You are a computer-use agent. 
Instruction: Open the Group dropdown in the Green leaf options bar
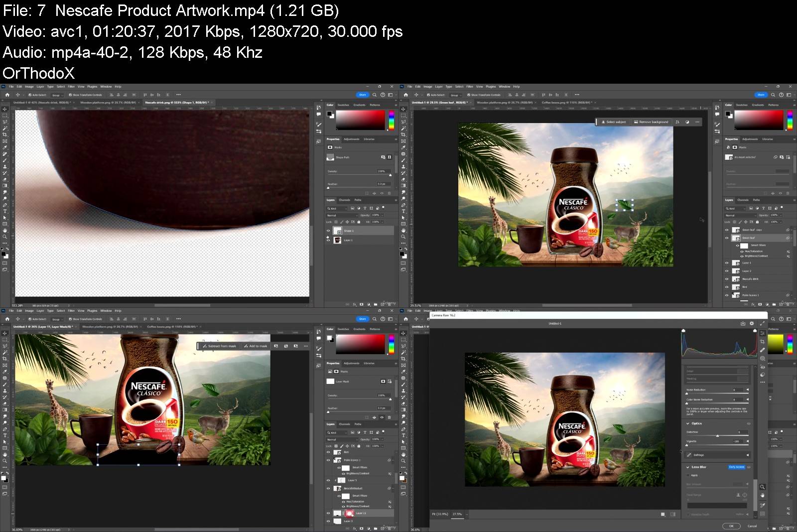pyautogui.click(x=455, y=95)
